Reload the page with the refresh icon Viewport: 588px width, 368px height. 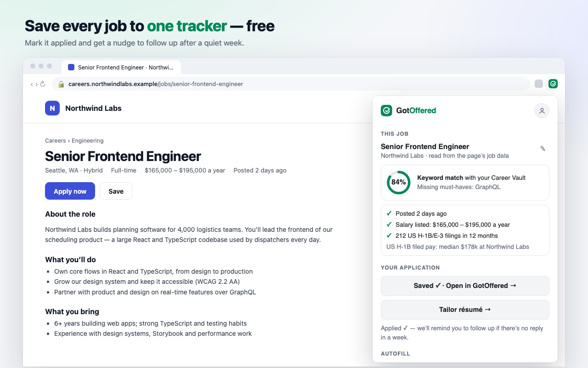pyautogui.click(x=43, y=84)
